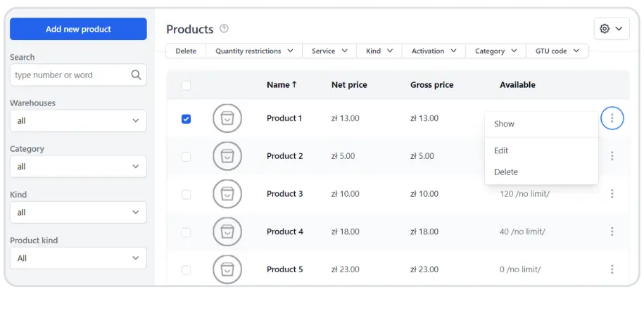Click the search magnifier icon
Image resolution: width=644 pixels, height=313 pixels.
tap(137, 75)
